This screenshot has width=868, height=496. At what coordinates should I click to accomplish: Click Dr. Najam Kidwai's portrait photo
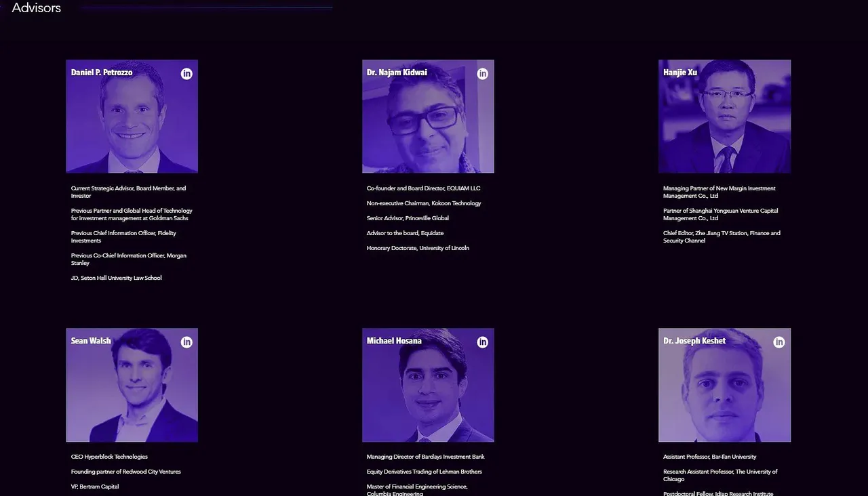click(428, 117)
